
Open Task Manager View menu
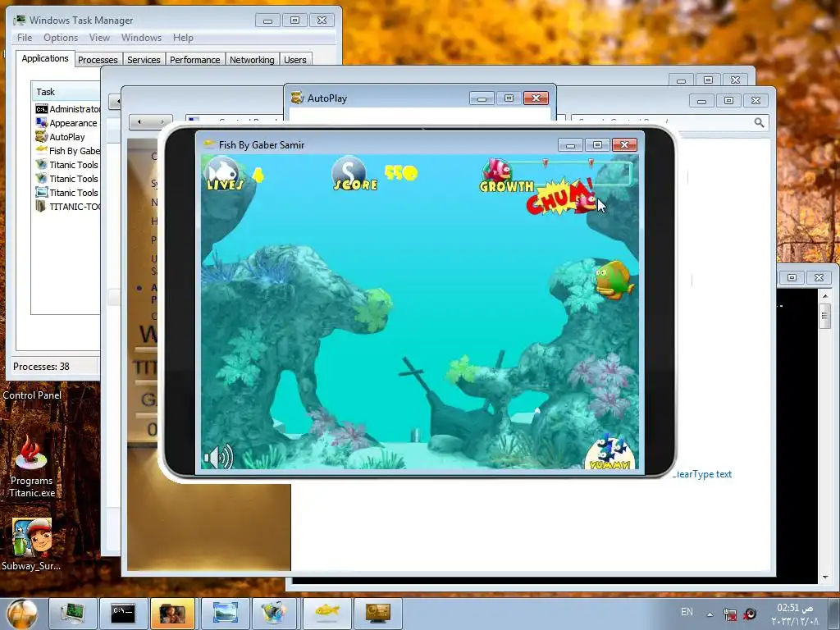tap(99, 38)
